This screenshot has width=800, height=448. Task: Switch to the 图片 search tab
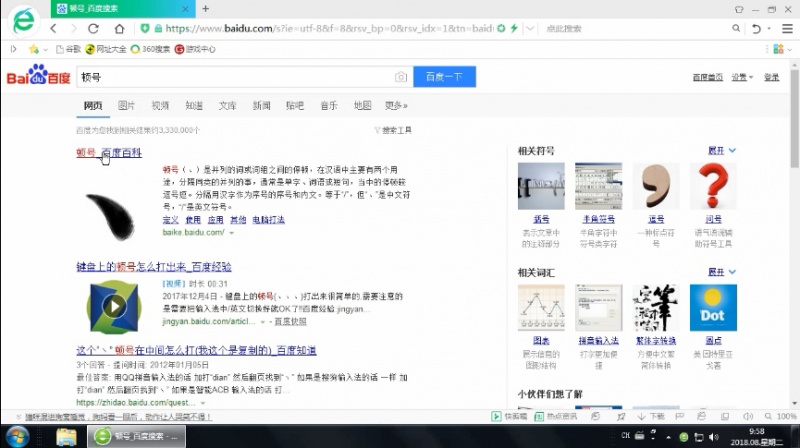pos(126,106)
